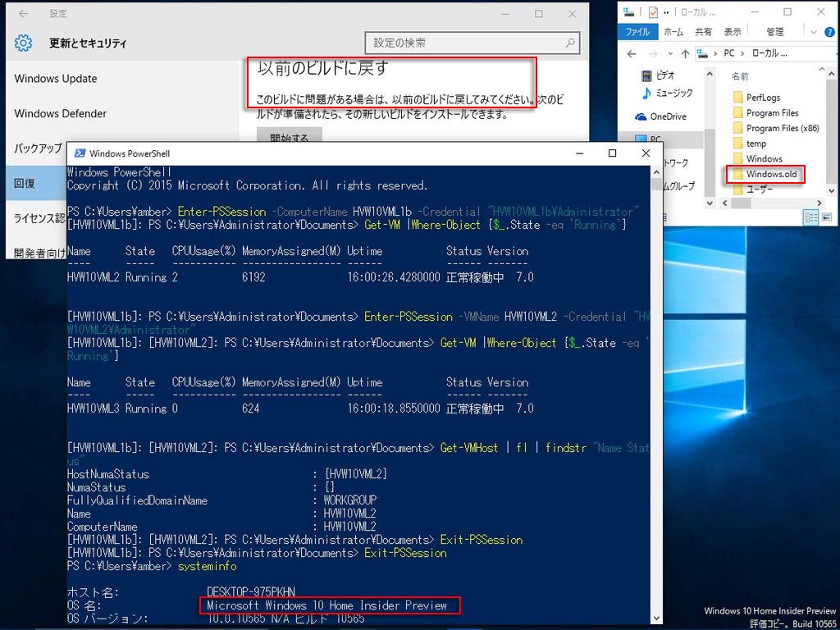This screenshot has width=840, height=630.
Task: Select the Windows.old folder
Action: pyautogui.click(x=765, y=174)
